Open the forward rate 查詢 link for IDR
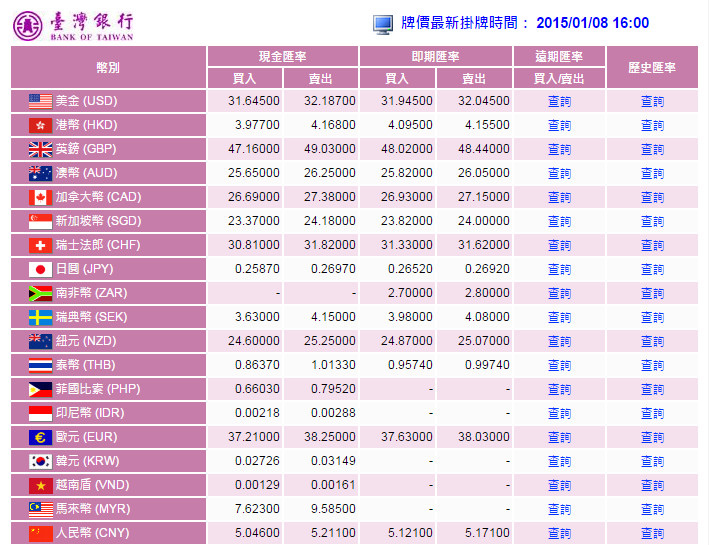 coord(559,413)
